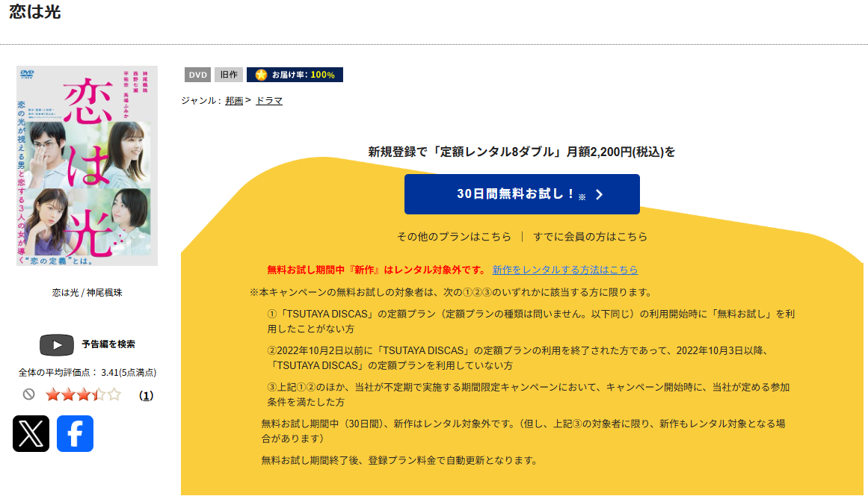Click the 恋は光 / 神尾楓珠 caption
Viewport: 868px width, 499px height.
click(87, 293)
